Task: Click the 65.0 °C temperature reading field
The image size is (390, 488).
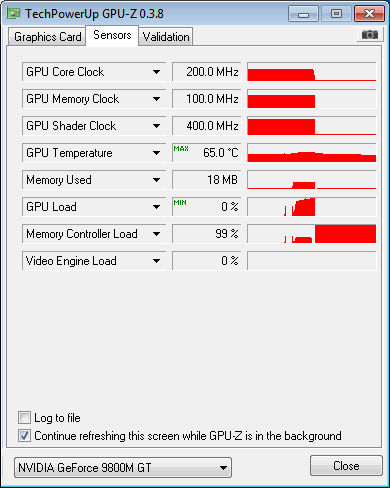Action: pos(206,153)
